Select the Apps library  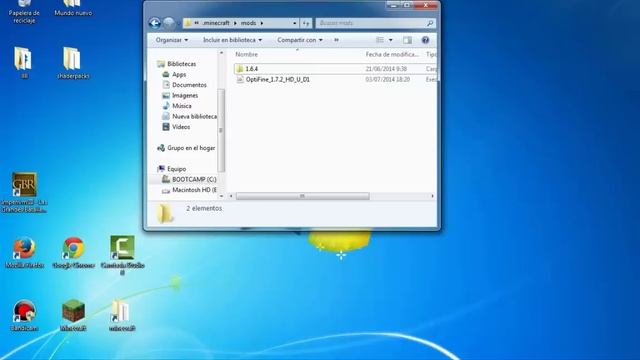click(x=179, y=75)
